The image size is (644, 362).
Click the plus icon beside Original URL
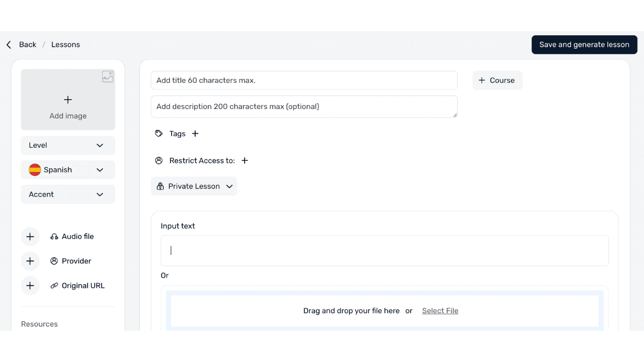pos(30,286)
